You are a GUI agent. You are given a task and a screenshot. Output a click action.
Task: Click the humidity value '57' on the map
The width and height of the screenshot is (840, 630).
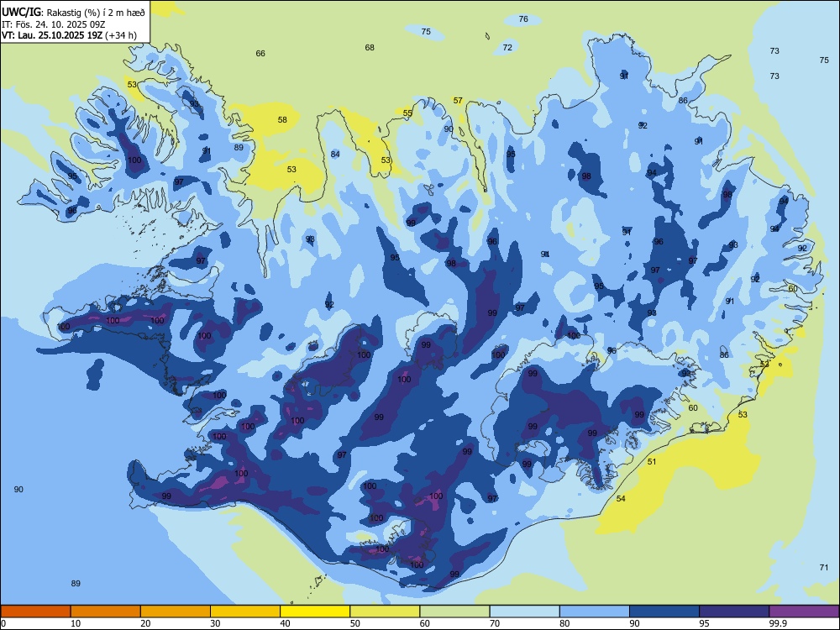pos(458,100)
